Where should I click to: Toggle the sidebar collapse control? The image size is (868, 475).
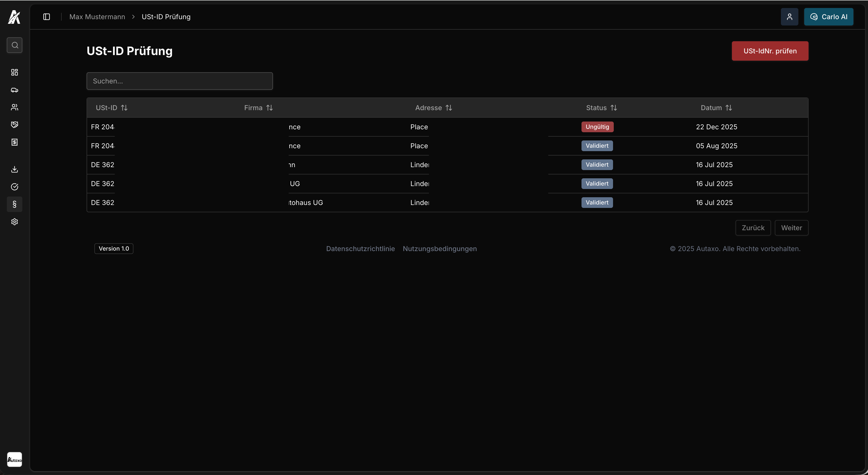pos(46,16)
